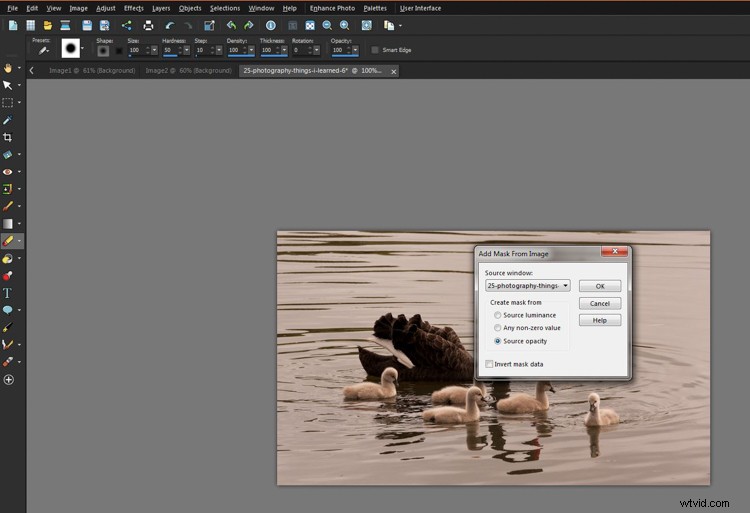This screenshot has width=750, height=513.
Task: Open the Effects menu
Action: point(133,8)
